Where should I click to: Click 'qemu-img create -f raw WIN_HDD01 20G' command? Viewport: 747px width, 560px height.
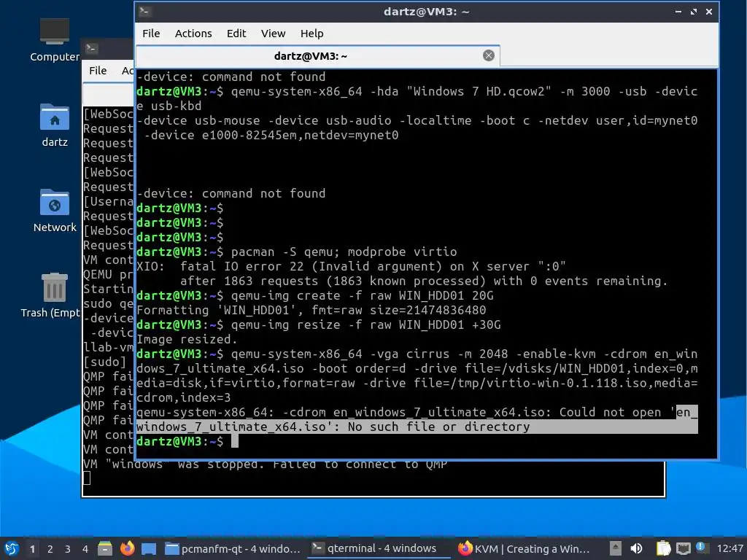pyautogui.click(x=362, y=296)
